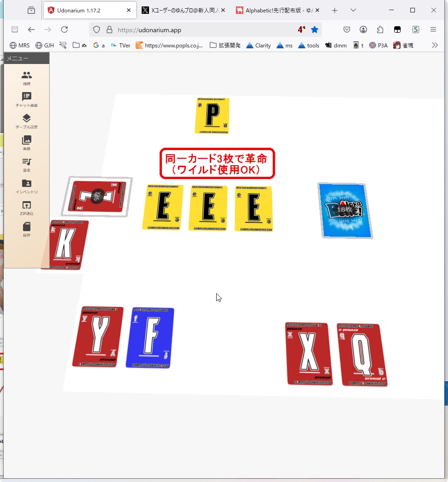Open the Clarity bookmark
Screen dimensions: 448x482
tap(258, 46)
